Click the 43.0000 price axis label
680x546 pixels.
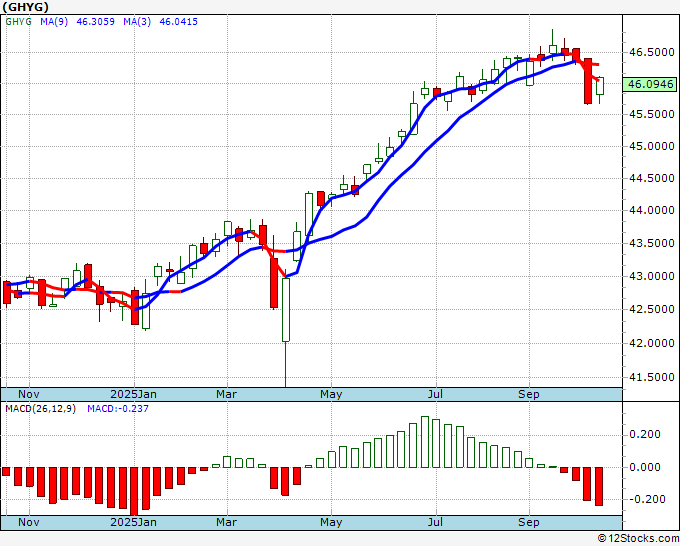(652, 276)
